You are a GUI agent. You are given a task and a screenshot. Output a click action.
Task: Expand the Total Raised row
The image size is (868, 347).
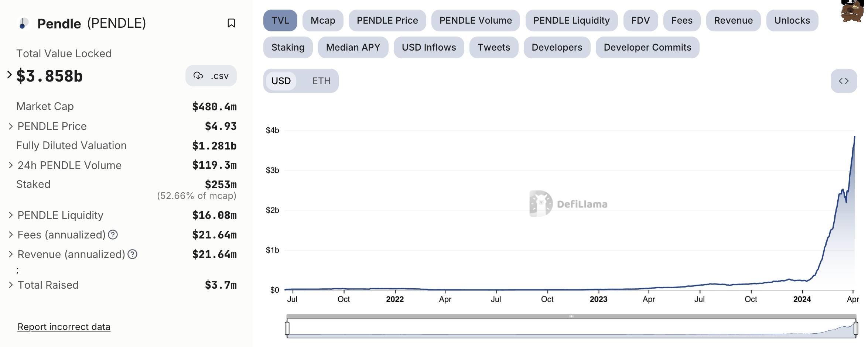tap(11, 285)
